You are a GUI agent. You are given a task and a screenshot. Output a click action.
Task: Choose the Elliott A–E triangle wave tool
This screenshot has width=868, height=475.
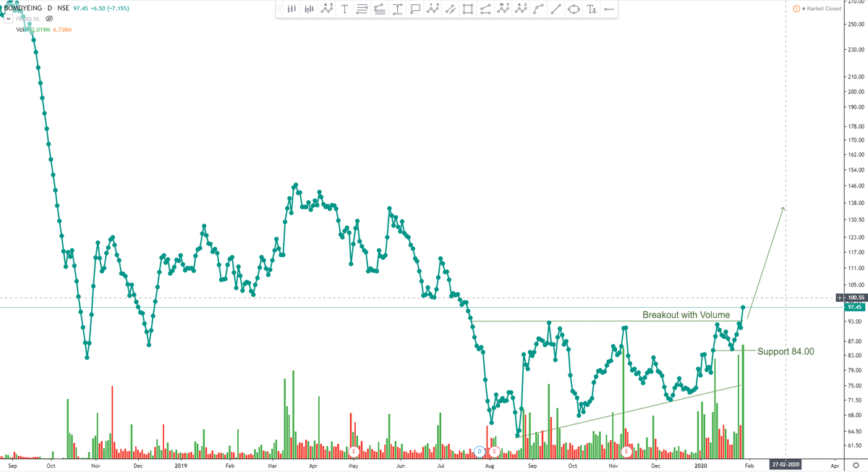click(x=327, y=9)
